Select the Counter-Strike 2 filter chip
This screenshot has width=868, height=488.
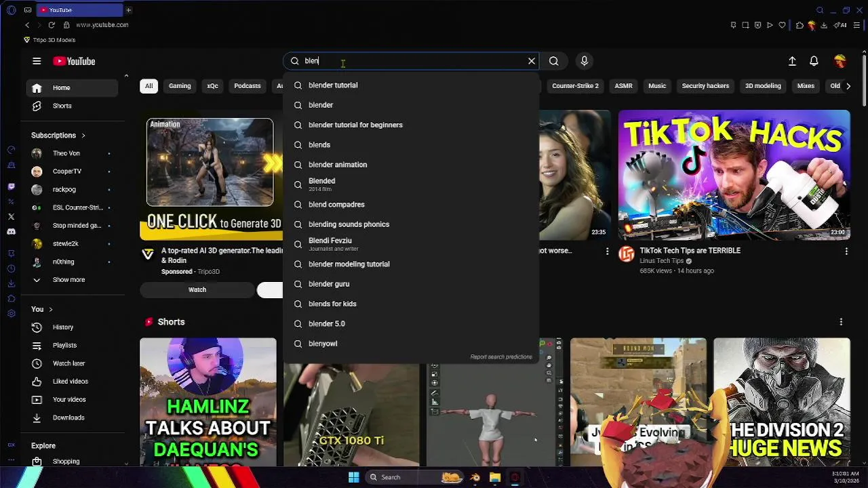[x=575, y=86]
